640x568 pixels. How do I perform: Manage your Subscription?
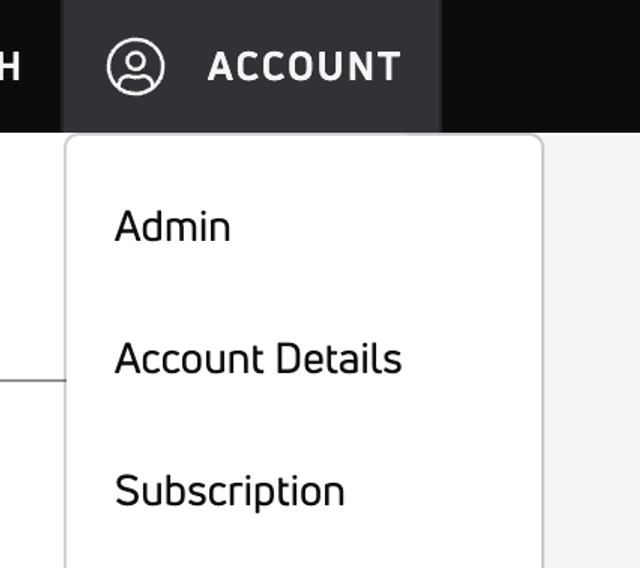[x=230, y=491]
